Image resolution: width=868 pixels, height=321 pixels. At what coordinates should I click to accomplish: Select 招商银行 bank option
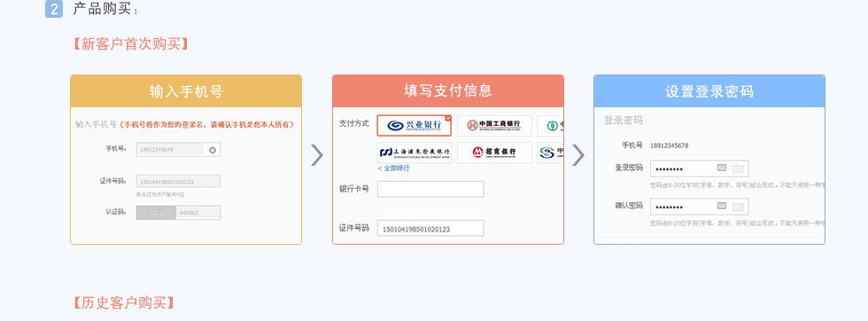coord(494,153)
